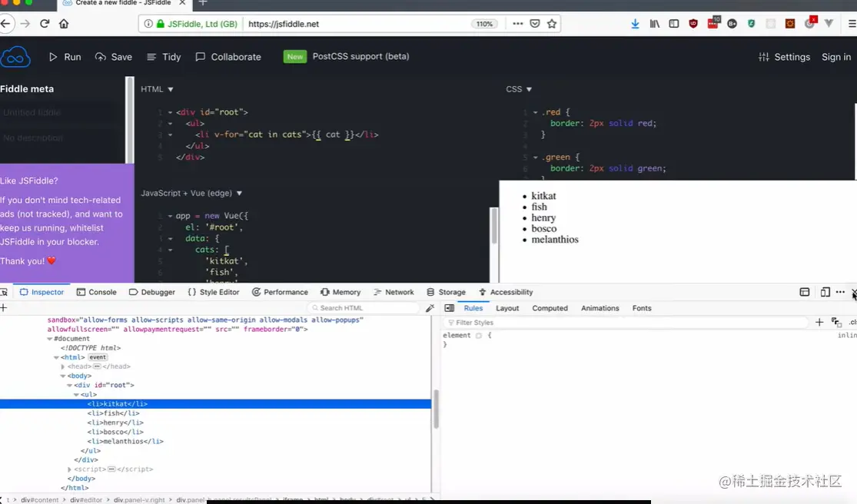Collapse the #document node

[x=50, y=339]
